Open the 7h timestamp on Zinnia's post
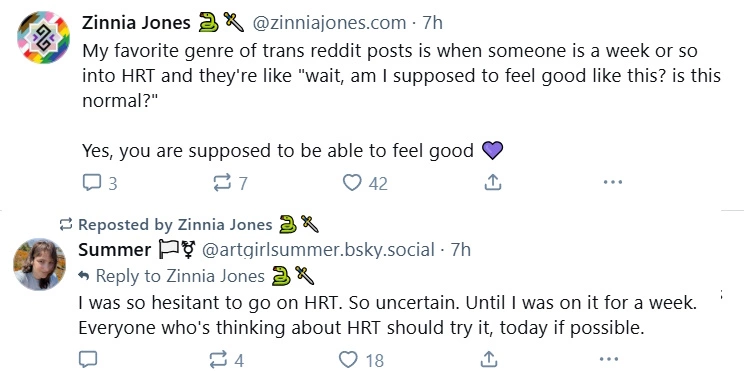Viewport: 744px width, 371px height. tap(432, 22)
